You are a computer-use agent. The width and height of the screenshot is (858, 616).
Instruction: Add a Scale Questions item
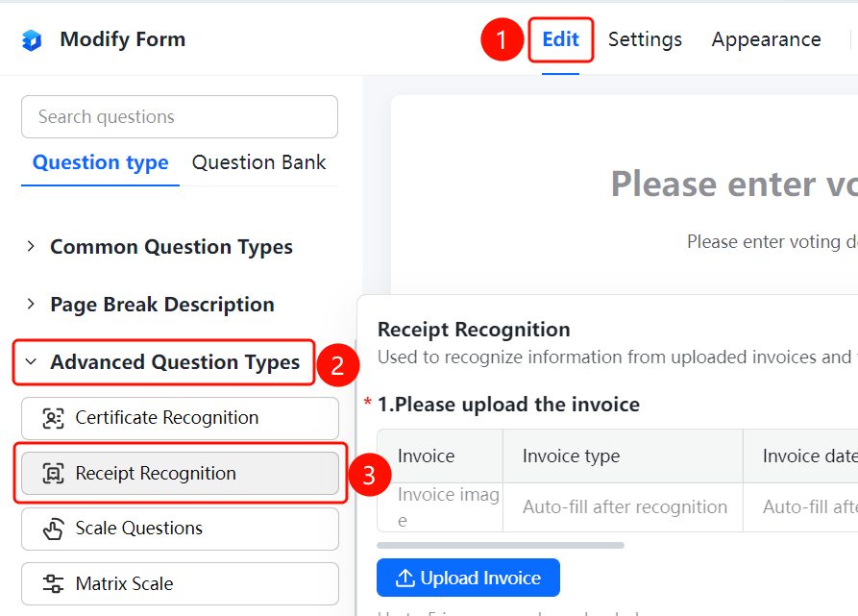[180, 529]
